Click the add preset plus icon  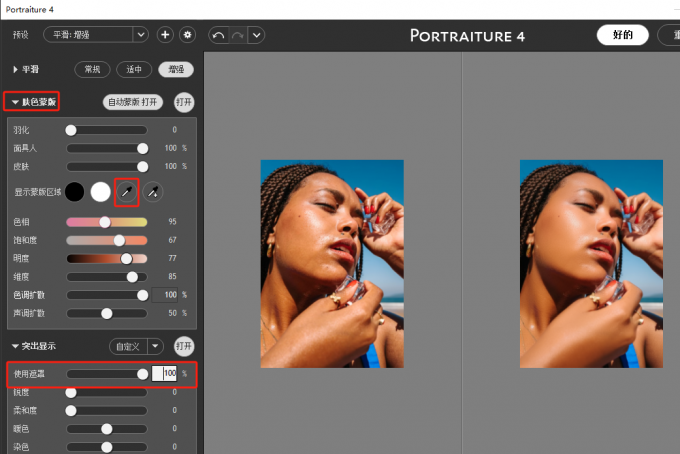point(166,35)
